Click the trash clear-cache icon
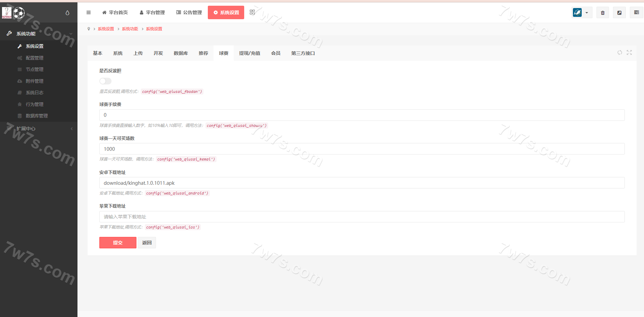 pos(603,13)
